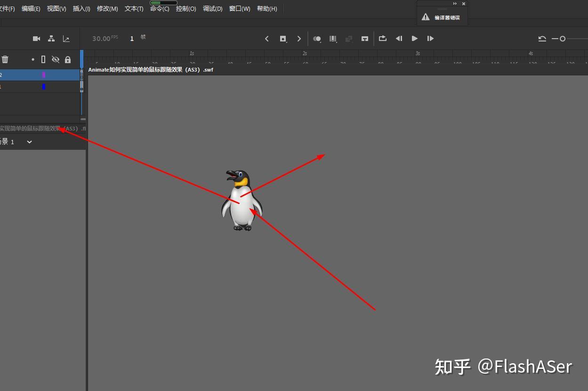Switch to the .fla document tab
The height and width of the screenshot is (391, 588).
click(x=43, y=128)
